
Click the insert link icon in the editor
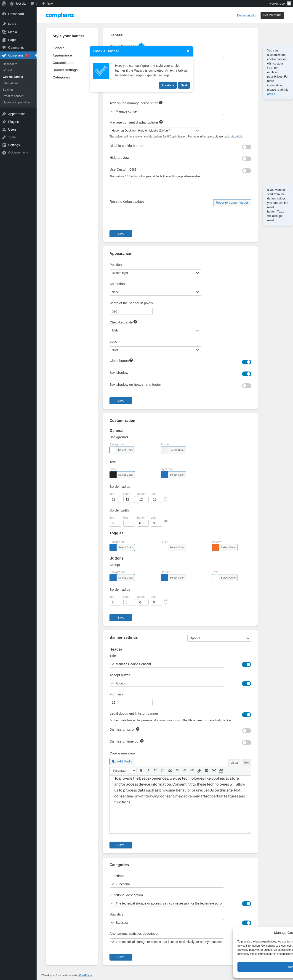point(199,770)
